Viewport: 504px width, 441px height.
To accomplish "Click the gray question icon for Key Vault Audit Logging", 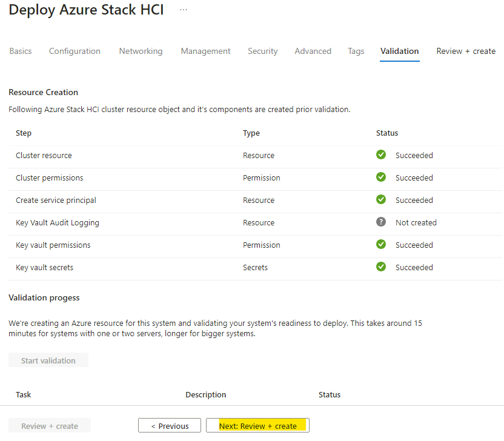I will pyautogui.click(x=381, y=222).
